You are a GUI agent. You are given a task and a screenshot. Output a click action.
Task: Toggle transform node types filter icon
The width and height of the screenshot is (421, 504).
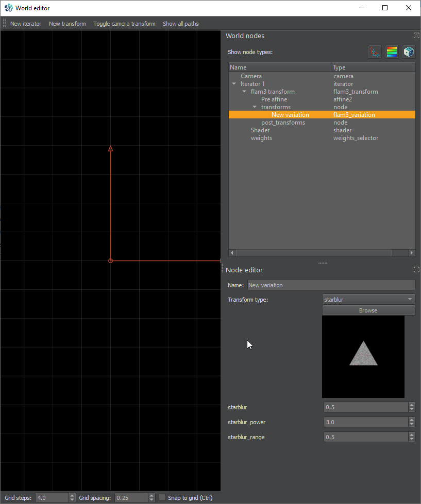coord(375,52)
